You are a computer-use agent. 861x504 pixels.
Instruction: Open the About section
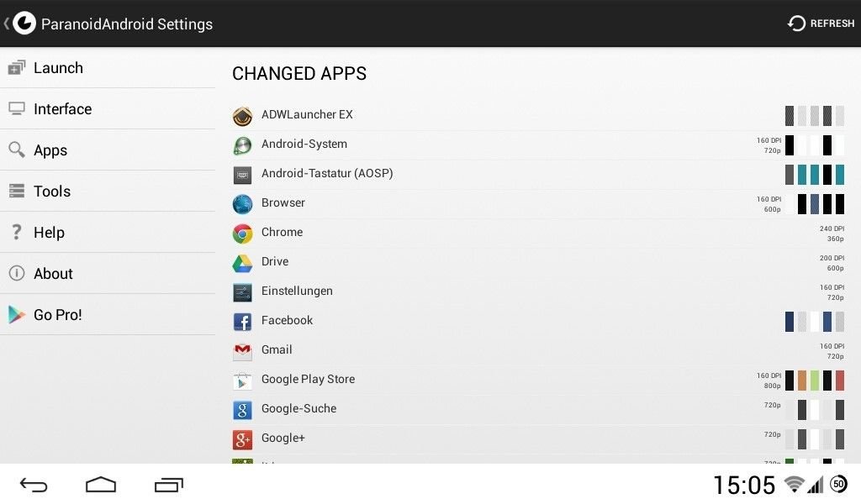click(x=108, y=273)
